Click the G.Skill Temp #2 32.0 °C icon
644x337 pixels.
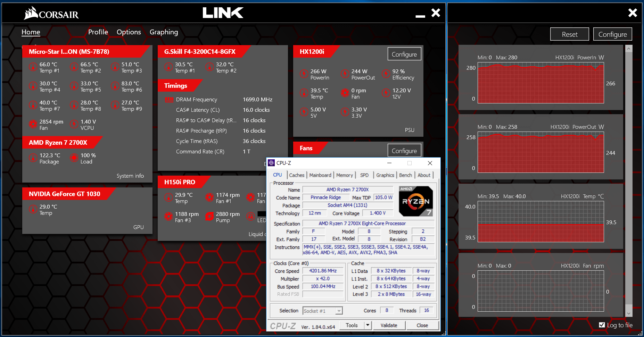coord(209,67)
